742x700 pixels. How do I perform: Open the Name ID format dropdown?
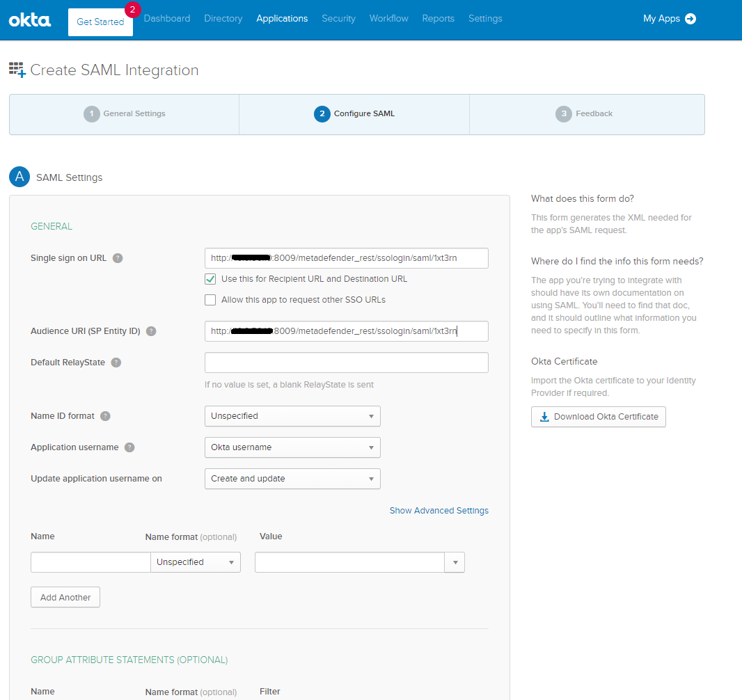(292, 416)
